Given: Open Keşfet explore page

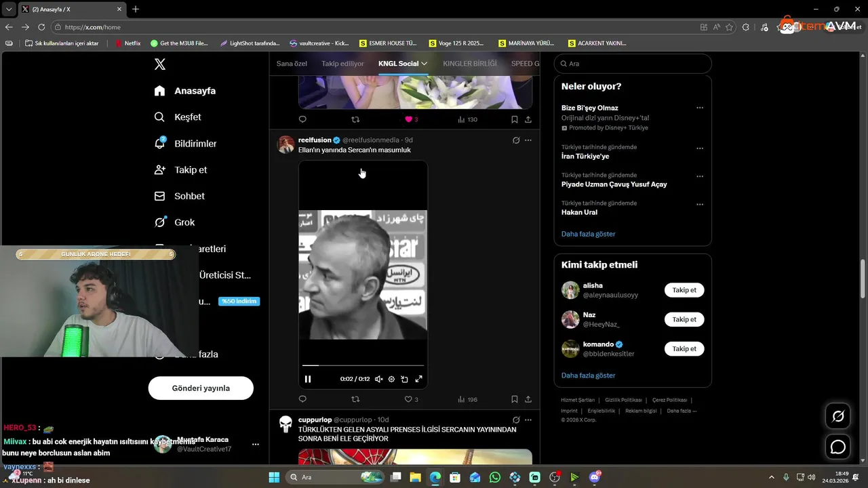Looking at the screenshot, I should [x=178, y=117].
